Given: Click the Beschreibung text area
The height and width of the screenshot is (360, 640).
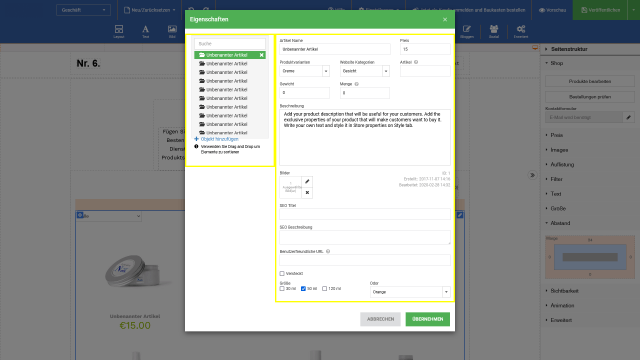Looking at the screenshot, I should tap(365, 137).
